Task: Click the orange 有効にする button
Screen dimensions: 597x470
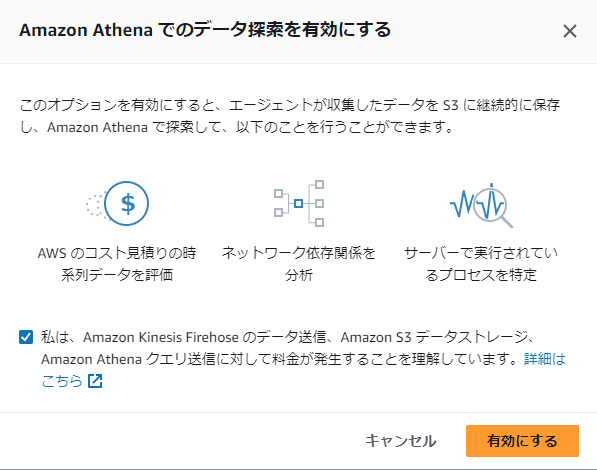Action: tap(522, 441)
